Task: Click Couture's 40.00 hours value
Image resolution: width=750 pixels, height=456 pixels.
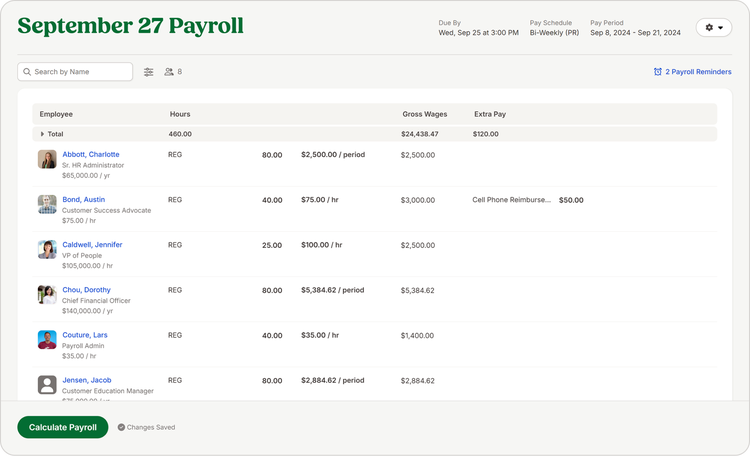Action: [x=272, y=335]
